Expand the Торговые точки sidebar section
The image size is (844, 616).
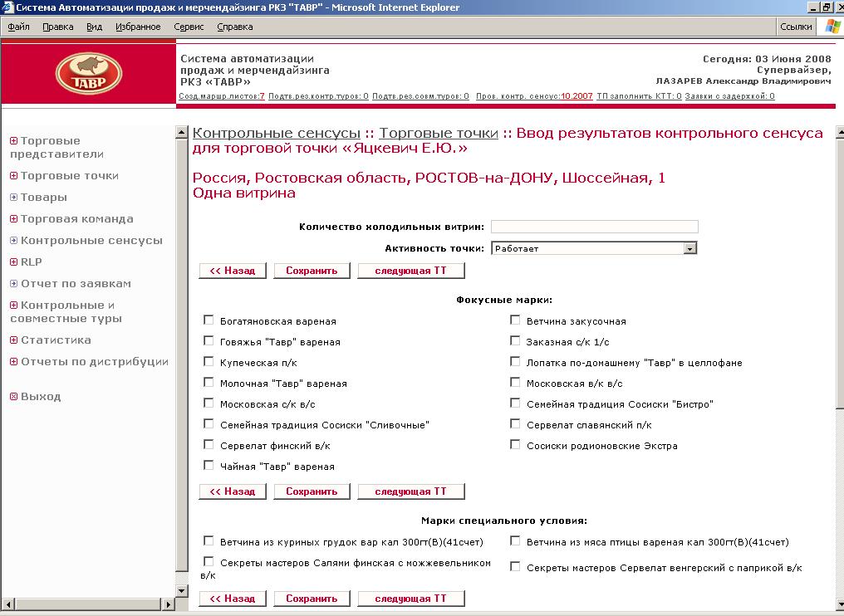point(13,176)
